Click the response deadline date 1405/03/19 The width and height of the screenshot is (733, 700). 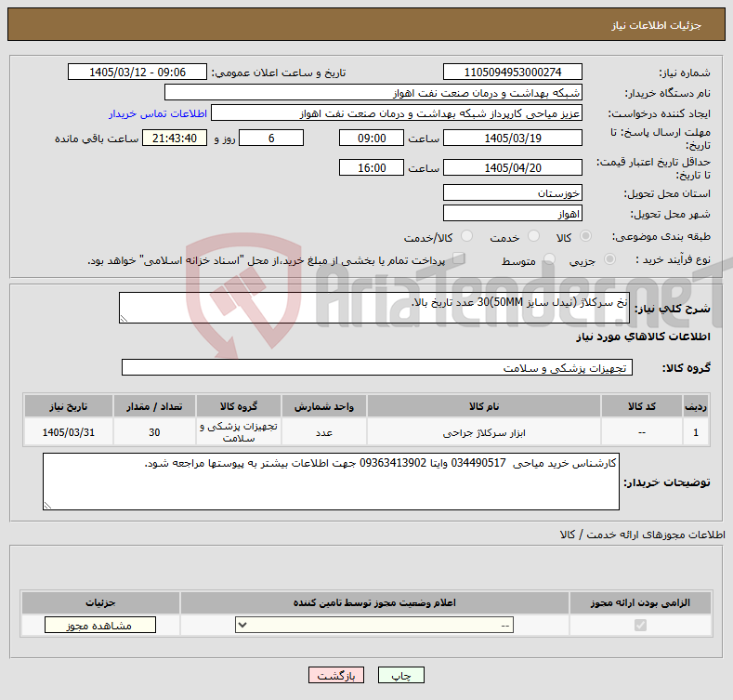pos(512,138)
